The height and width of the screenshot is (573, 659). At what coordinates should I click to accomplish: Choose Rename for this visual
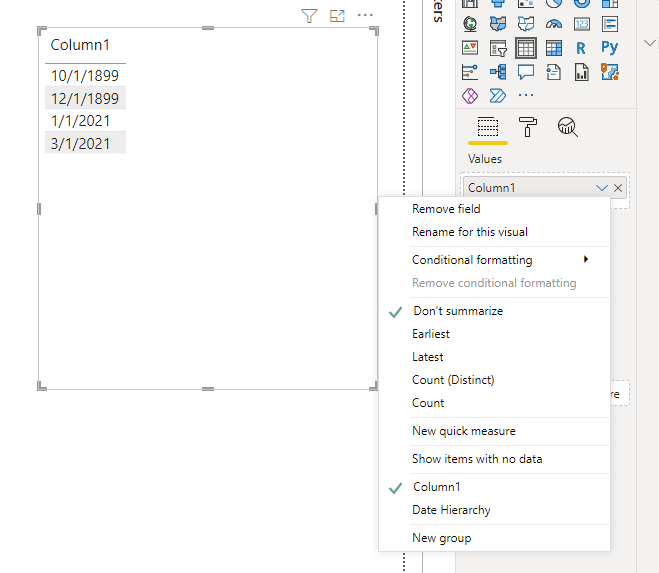pyautogui.click(x=470, y=232)
